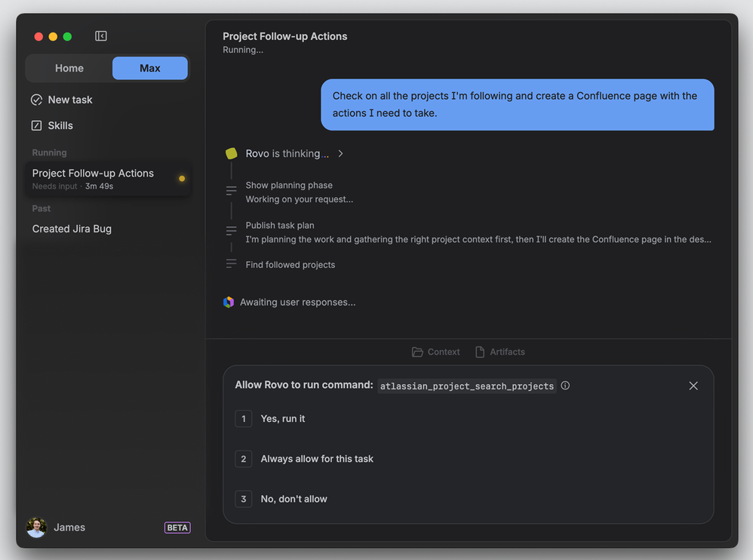The image size is (753, 560).
Task: Click the yellow Rovo thinking icon
Action: pyautogui.click(x=232, y=154)
